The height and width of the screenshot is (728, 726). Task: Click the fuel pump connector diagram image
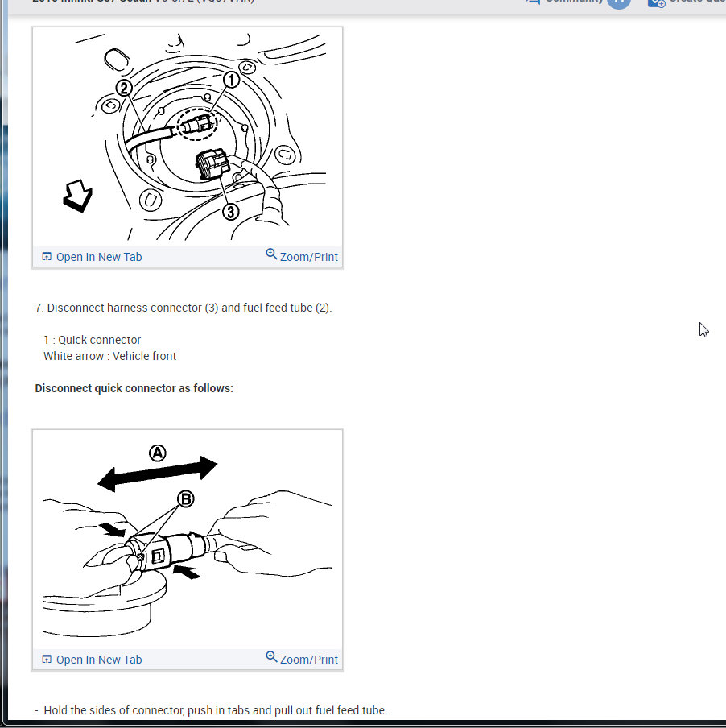[x=188, y=137]
